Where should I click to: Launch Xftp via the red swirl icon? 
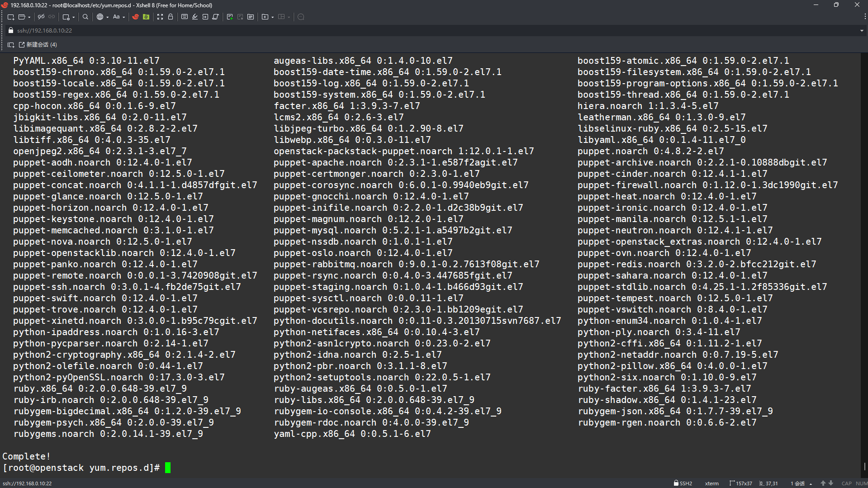click(x=135, y=17)
